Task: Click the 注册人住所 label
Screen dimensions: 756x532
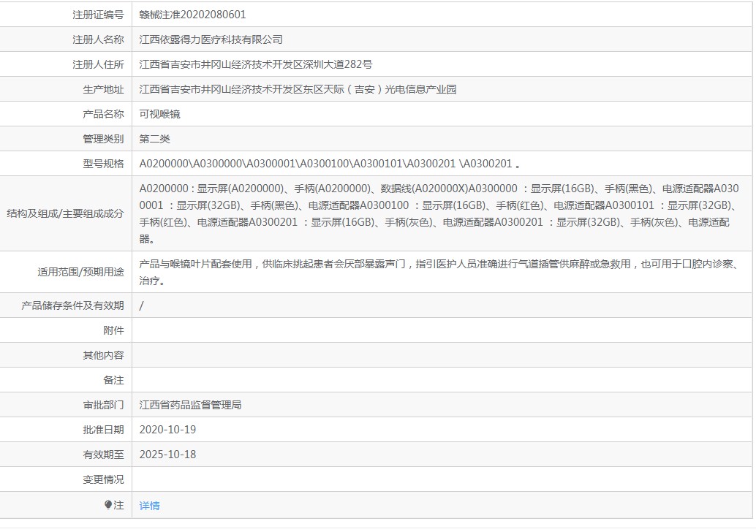Action: coord(99,64)
